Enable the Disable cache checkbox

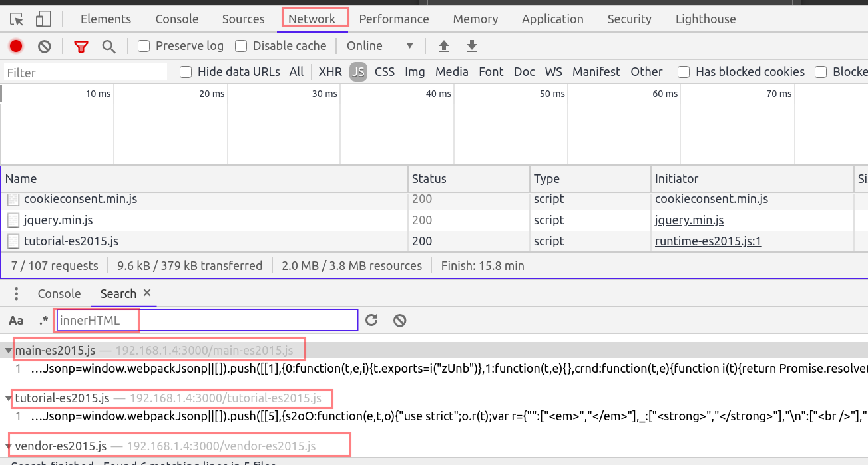pos(241,46)
